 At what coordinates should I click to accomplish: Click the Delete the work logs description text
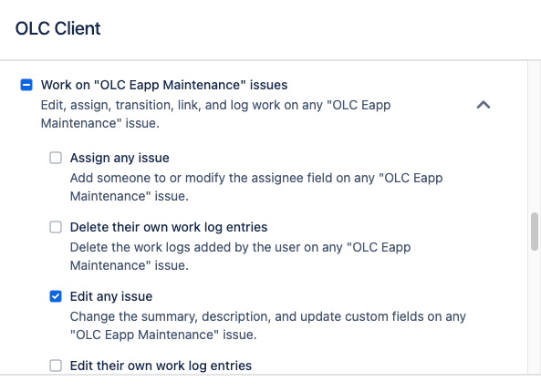[241, 256]
